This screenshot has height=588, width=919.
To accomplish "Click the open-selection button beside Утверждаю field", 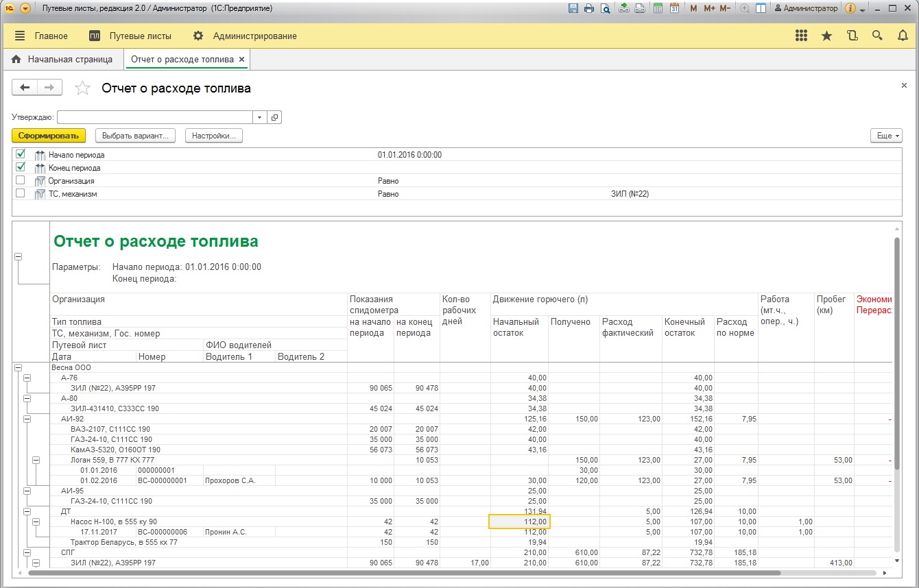I will 274,117.
